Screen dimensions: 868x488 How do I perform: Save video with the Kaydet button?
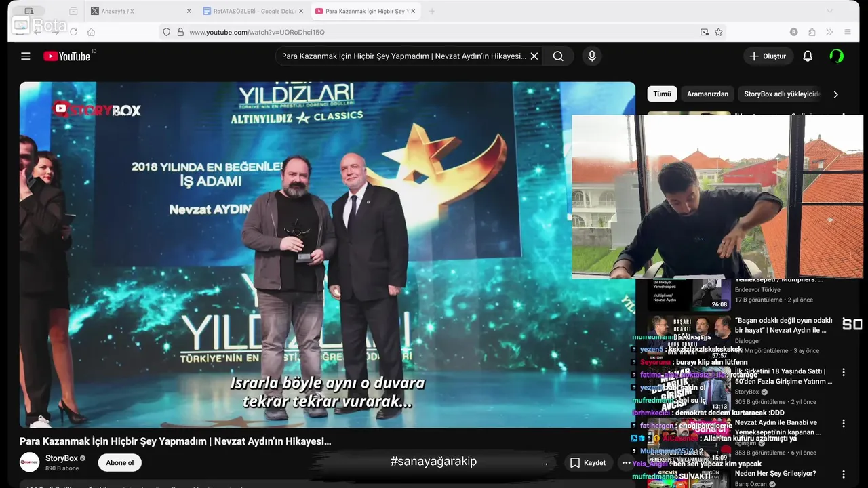(x=588, y=463)
